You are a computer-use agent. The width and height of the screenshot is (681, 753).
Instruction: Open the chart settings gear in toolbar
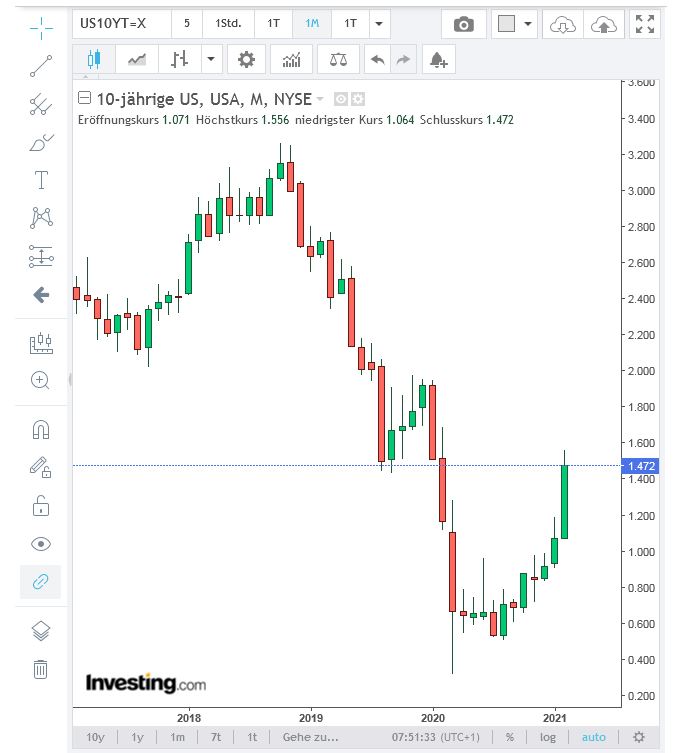pyautogui.click(x=245, y=60)
